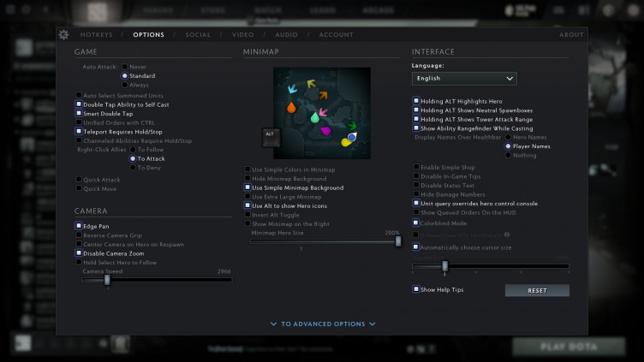Click the info icon near Differentiate Ally Healthbars
The height and width of the screenshot is (362, 644).
coord(507,234)
